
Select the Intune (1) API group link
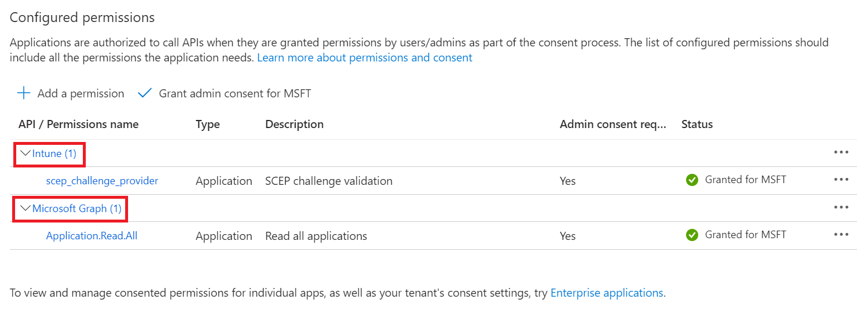[x=54, y=154]
